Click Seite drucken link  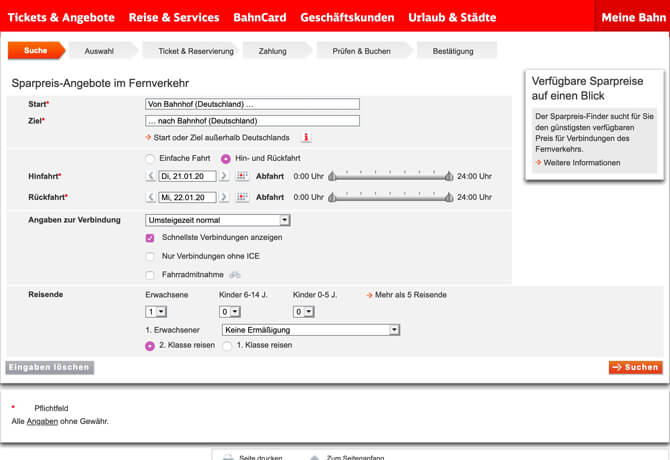click(x=261, y=457)
